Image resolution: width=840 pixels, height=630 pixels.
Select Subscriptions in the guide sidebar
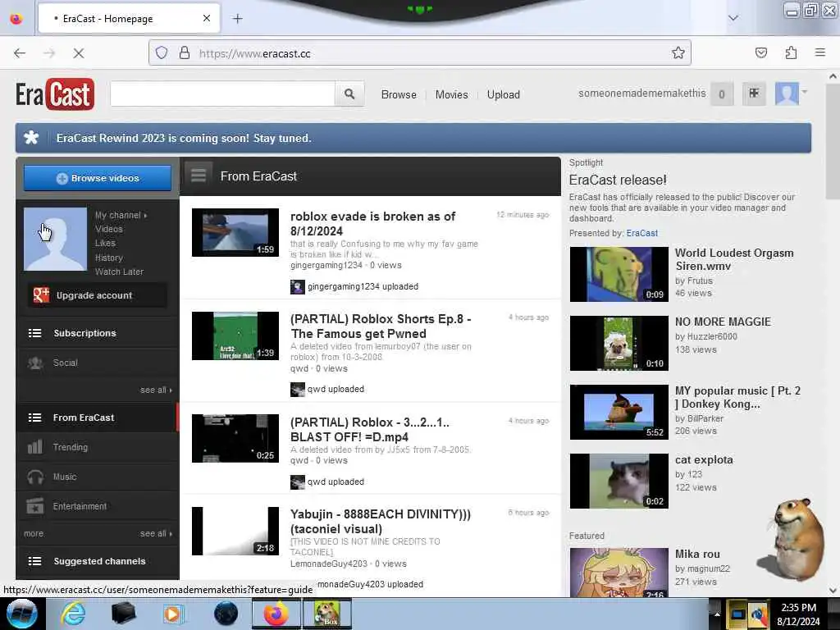pos(98,333)
